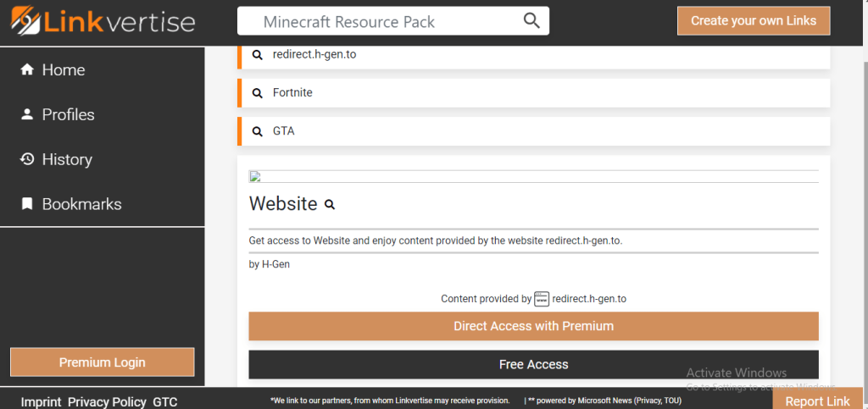This screenshot has width=868, height=409.
Task: Select the Fortnite search suggestion
Action: click(x=534, y=93)
